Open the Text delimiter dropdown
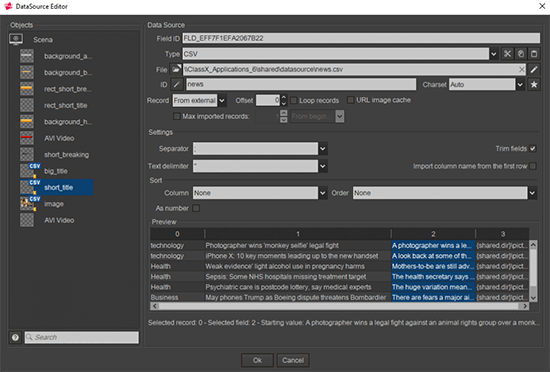550x372 pixels. pos(323,166)
